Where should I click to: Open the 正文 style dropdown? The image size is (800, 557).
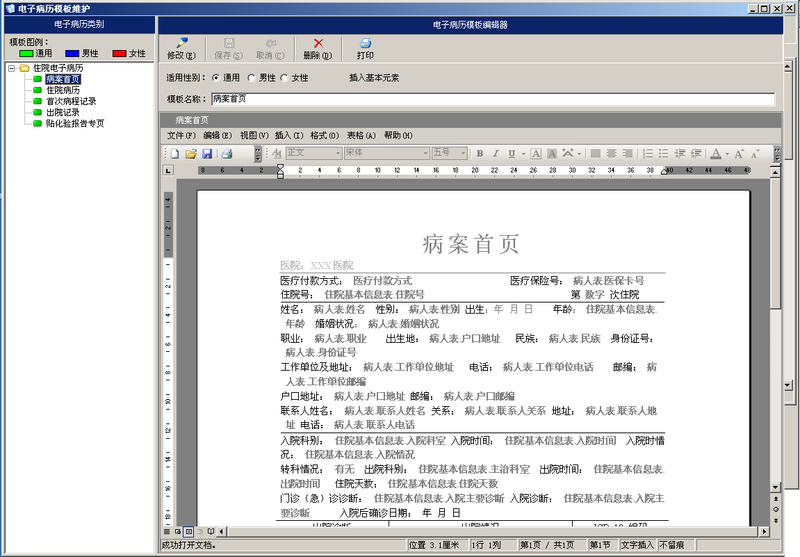coord(338,153)
